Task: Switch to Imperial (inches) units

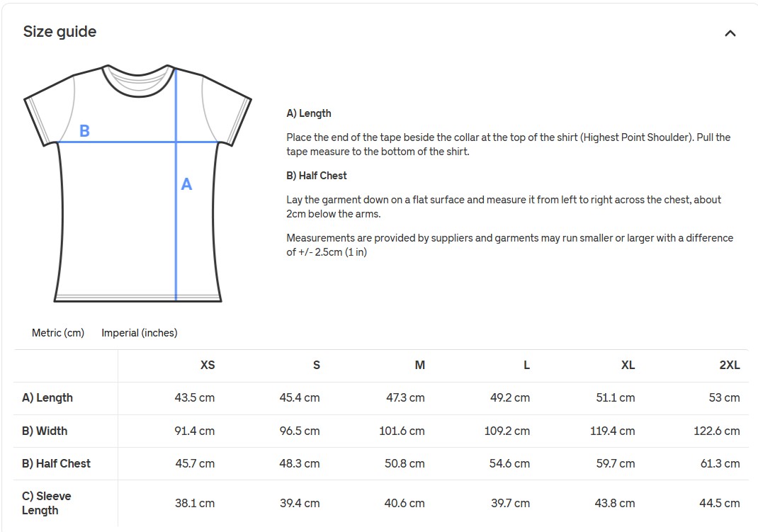Action: [140, 332]
